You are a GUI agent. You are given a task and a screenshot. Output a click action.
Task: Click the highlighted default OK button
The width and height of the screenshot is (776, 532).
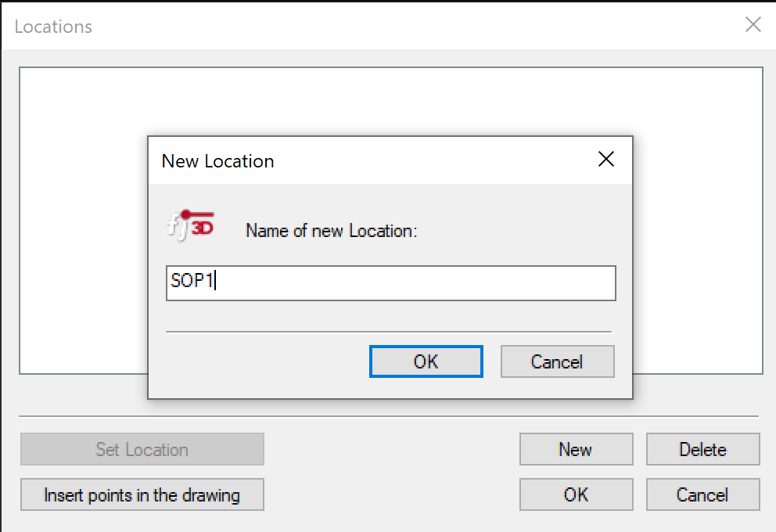tap(426, 361)
